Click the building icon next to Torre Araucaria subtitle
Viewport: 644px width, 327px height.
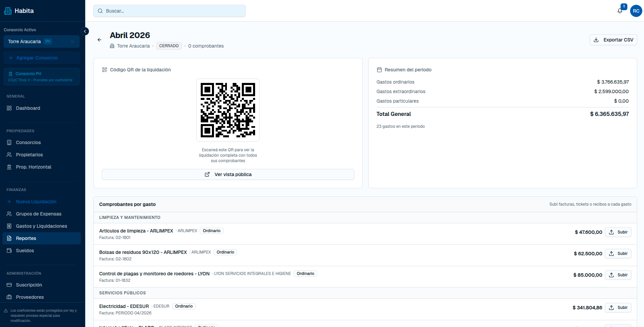[x=112, y=46]
